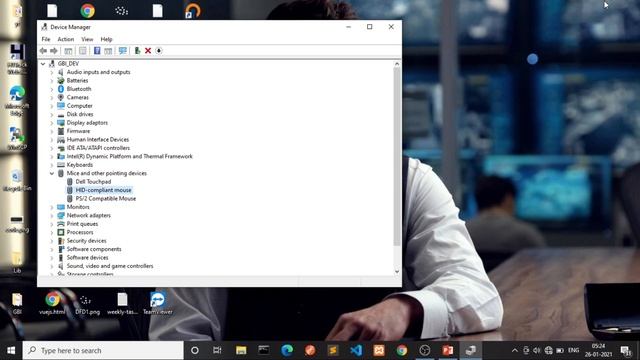Select the vuejs.html desktop icon

tap(52, 303)
